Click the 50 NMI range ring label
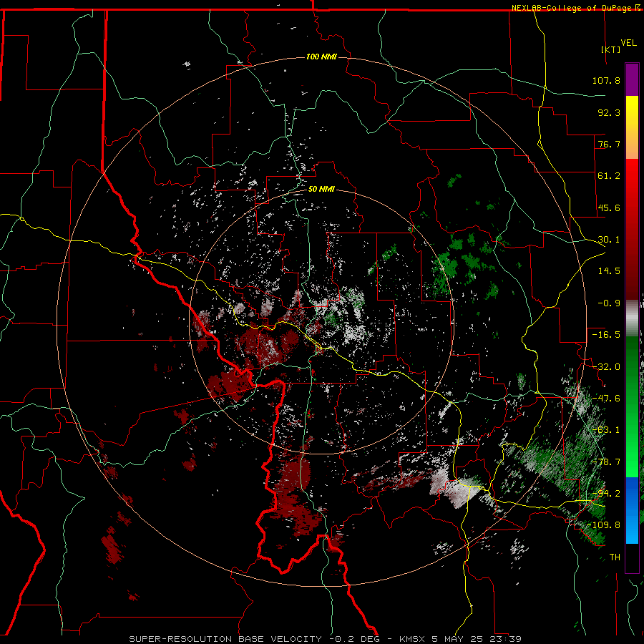 coord(321,189)
